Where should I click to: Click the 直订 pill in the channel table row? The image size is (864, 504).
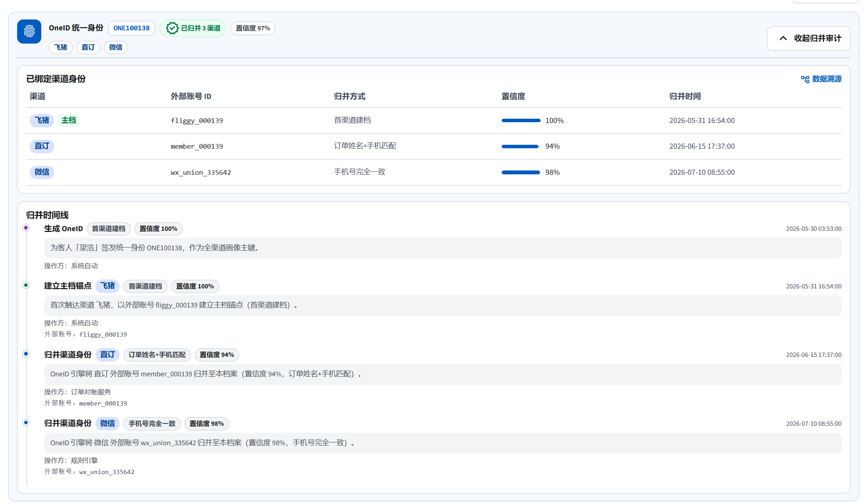(x=42, y=146)
